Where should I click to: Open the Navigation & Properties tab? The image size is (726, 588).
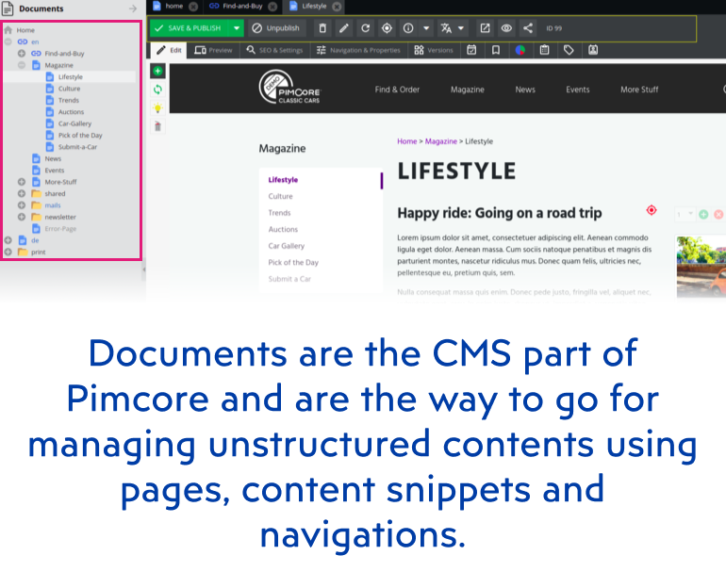pos(359,50)
